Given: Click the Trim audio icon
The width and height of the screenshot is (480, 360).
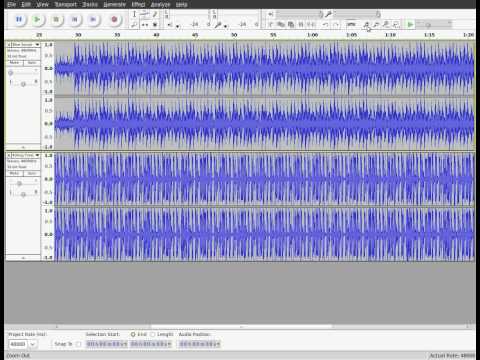Looking at the screenshot, I should [x=301, y=25].
